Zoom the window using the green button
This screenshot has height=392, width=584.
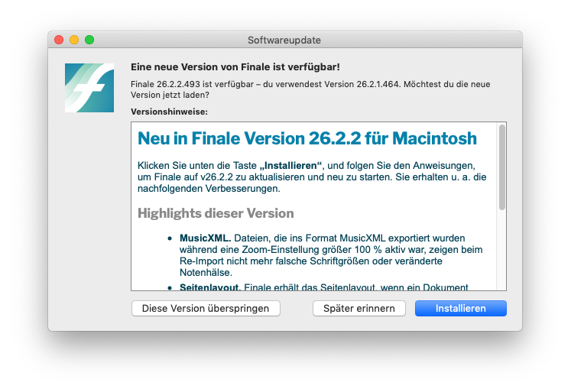coord(89,40)
